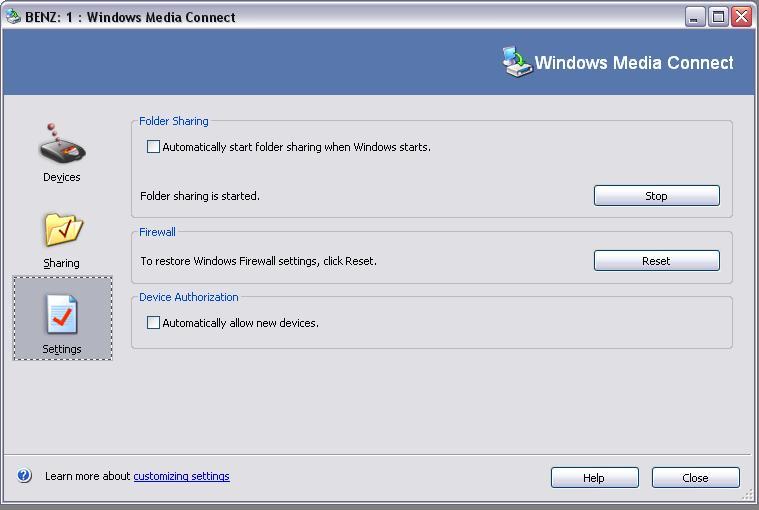Close the window with the red X
The width and height of the screenshot is (759, 510).
(x=742, y=17)
